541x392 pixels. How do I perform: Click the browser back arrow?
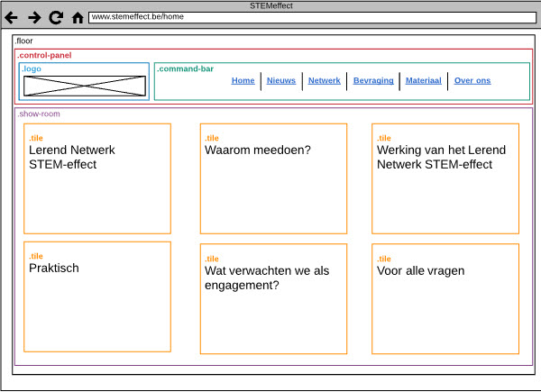point(11,18)
